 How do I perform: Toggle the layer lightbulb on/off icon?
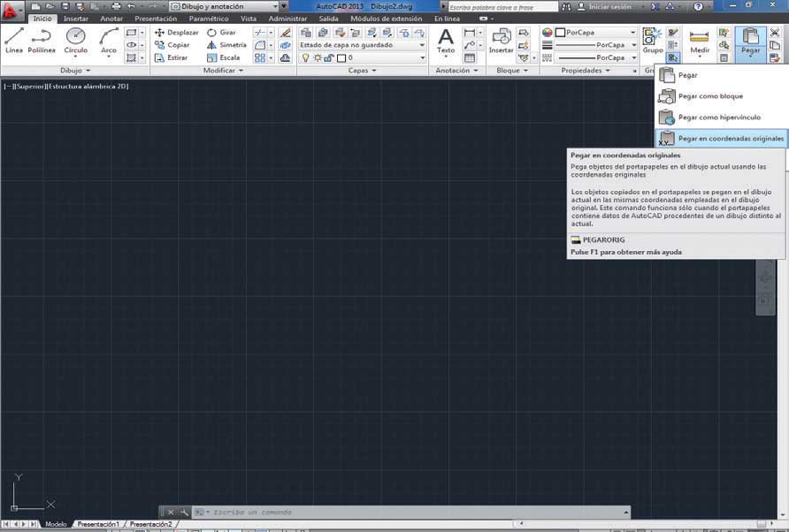click(305, 57)
